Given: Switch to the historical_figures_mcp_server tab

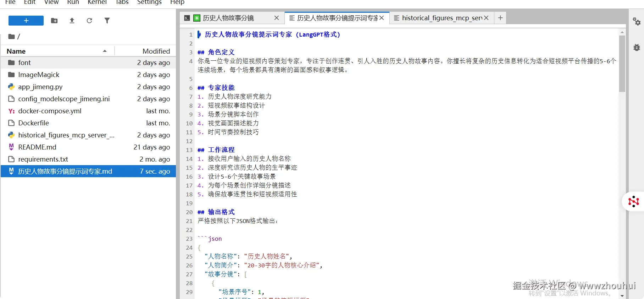Looking at the screenshot, I should coord(442,18).
